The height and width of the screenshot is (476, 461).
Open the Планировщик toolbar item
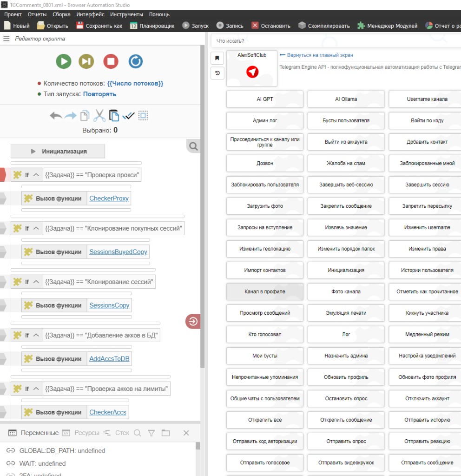pos(152,26)
